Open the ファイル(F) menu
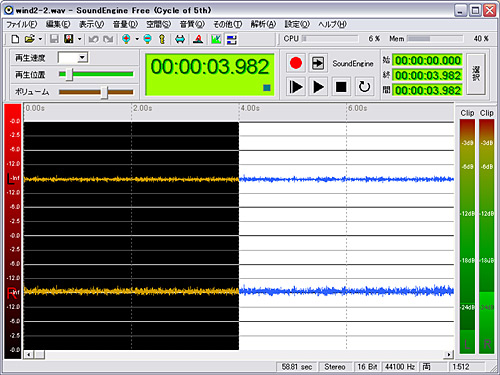The height and width of the screenshot is (375, 500). (22, 24)
